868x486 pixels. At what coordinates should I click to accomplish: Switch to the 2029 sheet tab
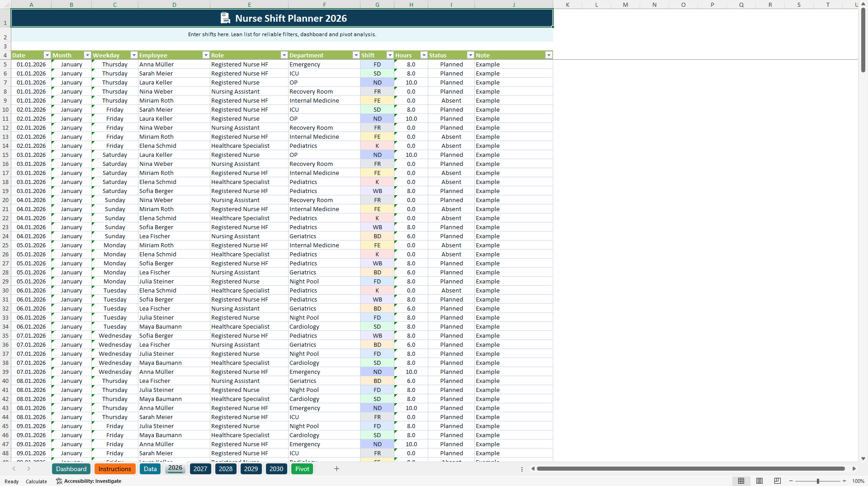251,469
